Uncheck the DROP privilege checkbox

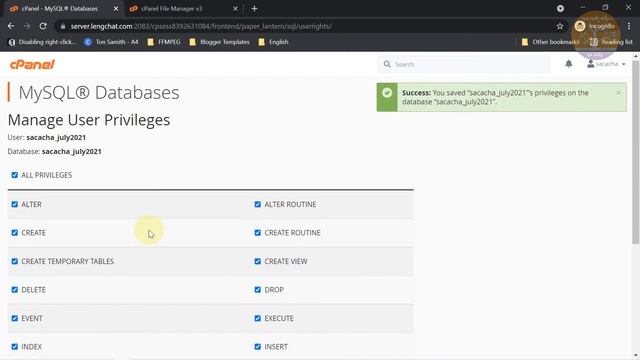click(258, 290)
